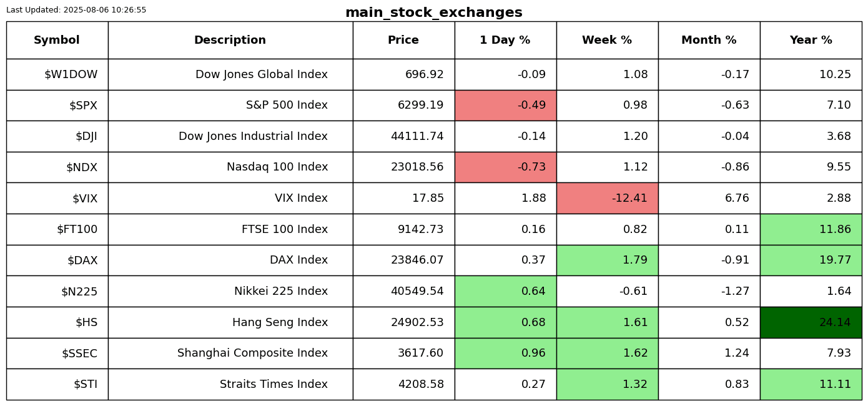Select the $VIX symbol cell

coord(85,199)
